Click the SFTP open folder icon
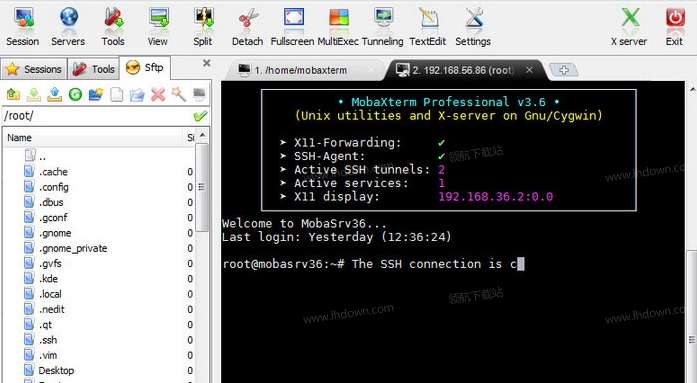697x383 pixels. (137, 94)
